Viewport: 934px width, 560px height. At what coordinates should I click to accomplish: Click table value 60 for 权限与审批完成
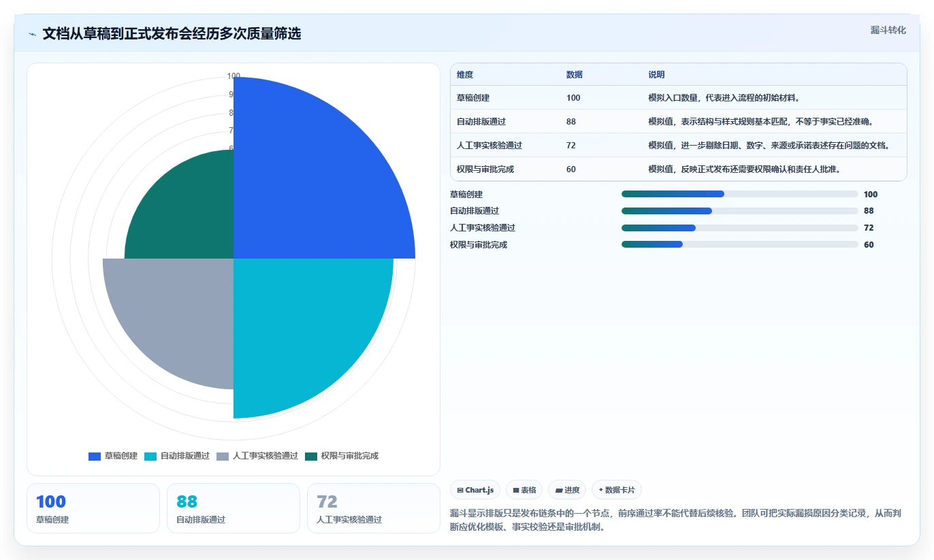pyautogui.click(x=571, y=169)
